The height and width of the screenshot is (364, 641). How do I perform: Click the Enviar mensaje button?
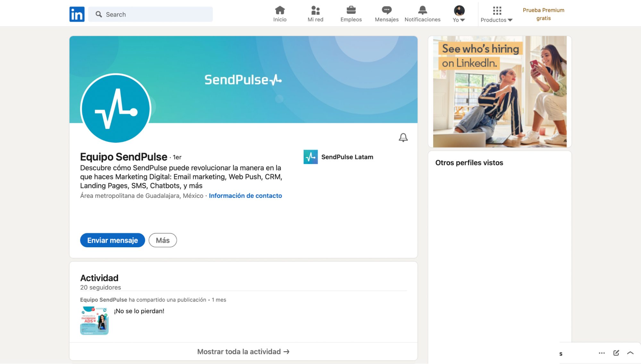pos(113,240)
